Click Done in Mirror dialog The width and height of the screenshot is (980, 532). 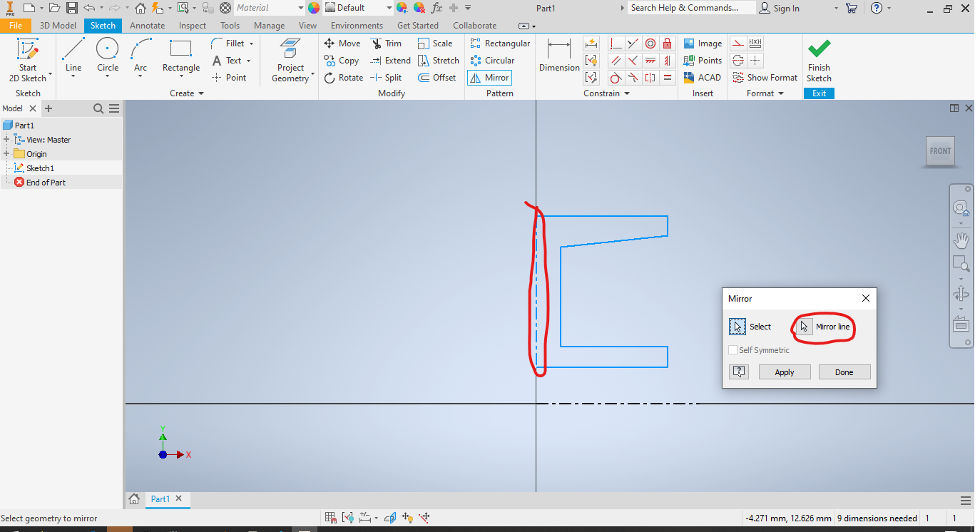pyautogui.click(x=844, y=372)
